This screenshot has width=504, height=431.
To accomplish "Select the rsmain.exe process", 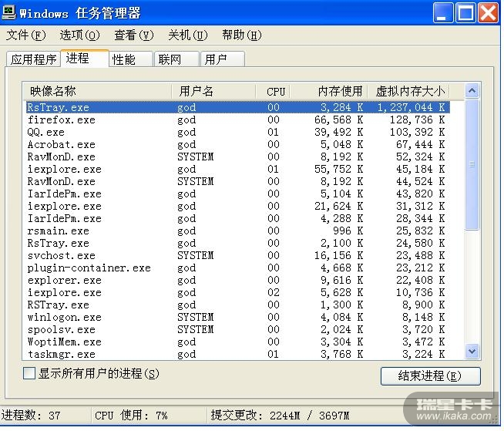I will (x=237, y=231).
